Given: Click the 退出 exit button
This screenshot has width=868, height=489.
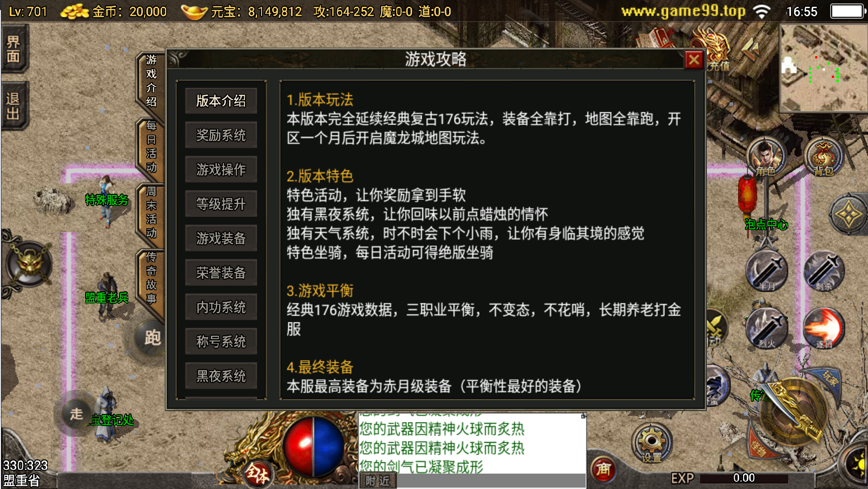Looking at the screenshot, I should 14,106.
